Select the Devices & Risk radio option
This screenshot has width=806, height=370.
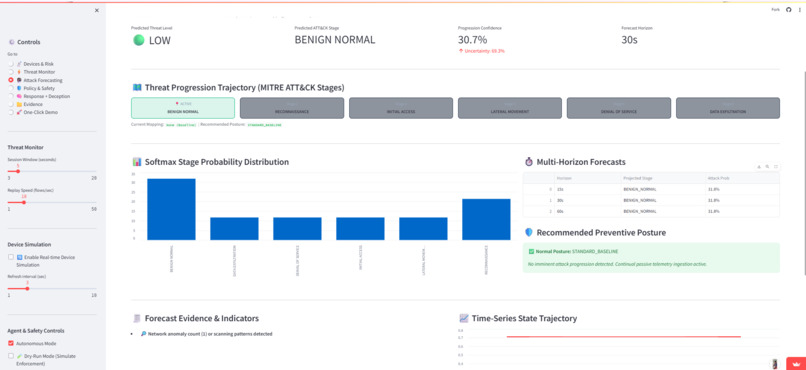click(11, 64)
